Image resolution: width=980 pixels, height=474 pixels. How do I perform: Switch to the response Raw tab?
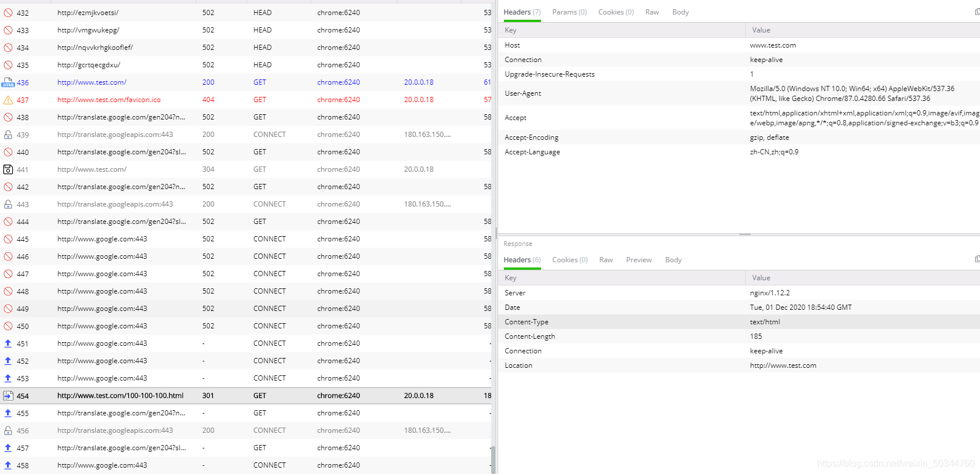[606, 260]
